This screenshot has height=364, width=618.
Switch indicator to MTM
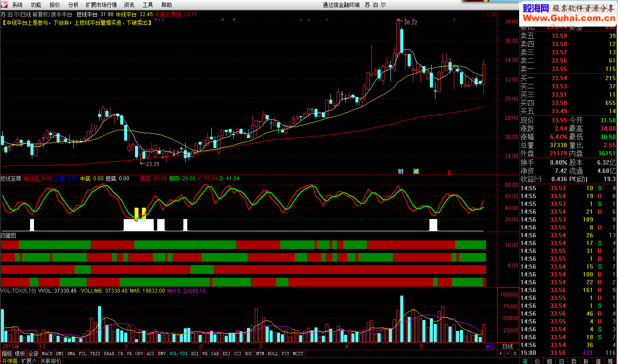260,354
